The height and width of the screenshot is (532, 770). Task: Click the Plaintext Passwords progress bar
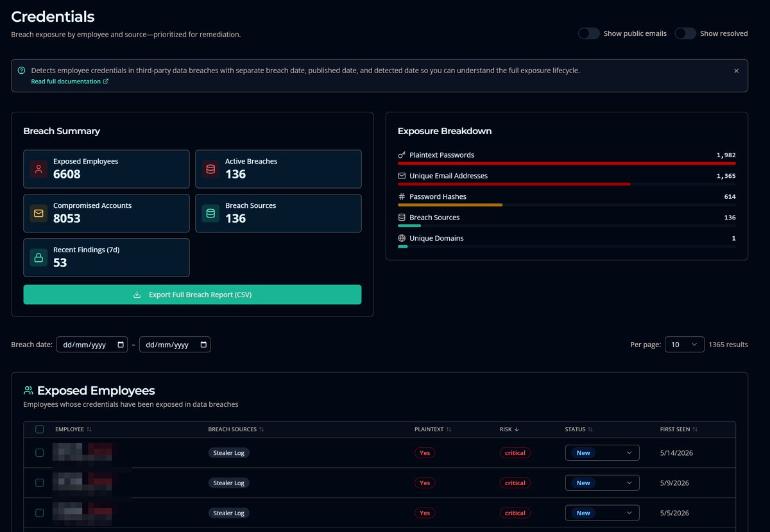tap(567, 164)
